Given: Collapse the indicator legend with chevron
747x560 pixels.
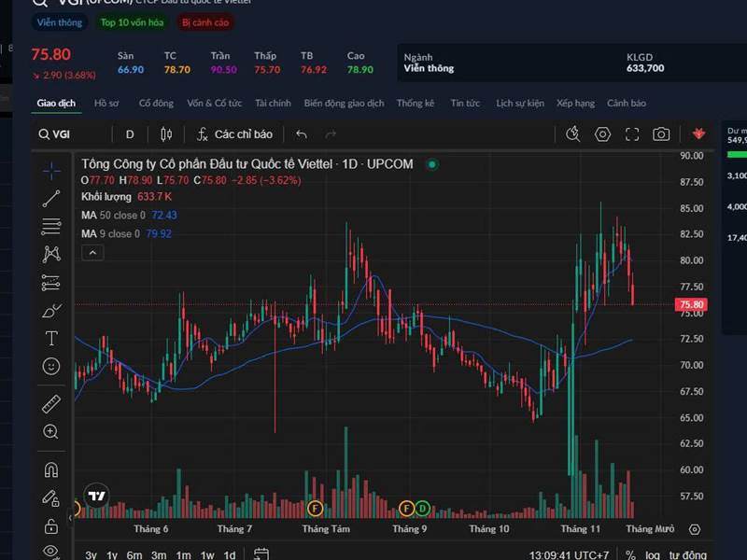Looking at the screenshot, I should pos(92,252).
